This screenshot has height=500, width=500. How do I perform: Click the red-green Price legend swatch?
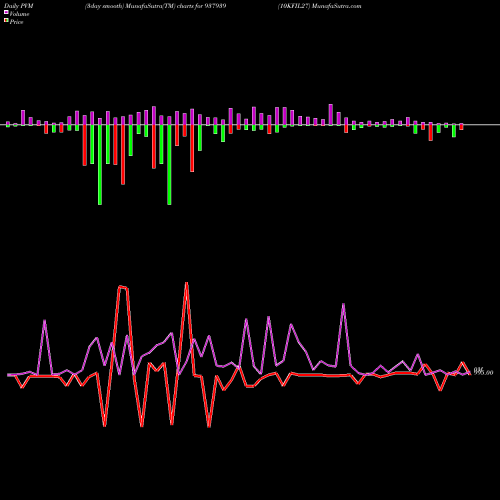click(6, 21)
